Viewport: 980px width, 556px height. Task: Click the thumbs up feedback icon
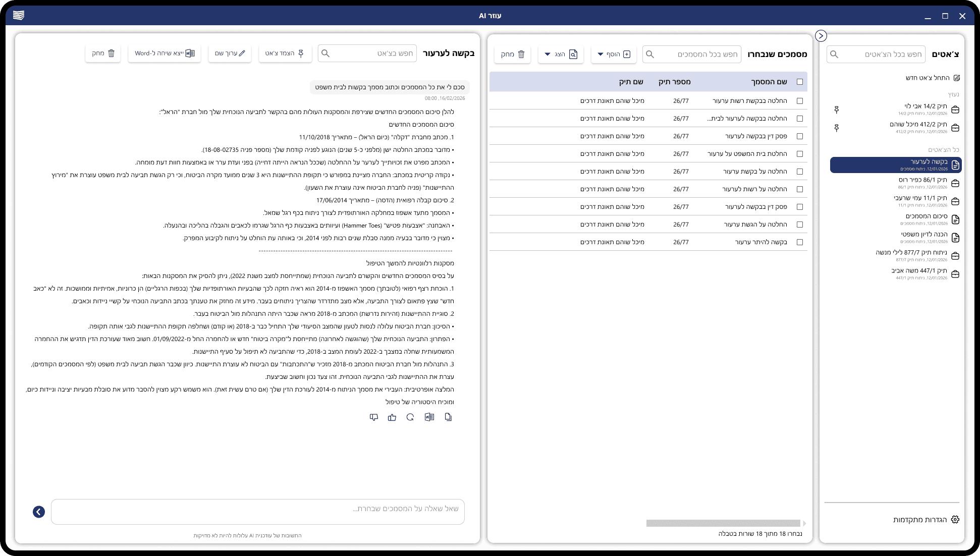392,417
